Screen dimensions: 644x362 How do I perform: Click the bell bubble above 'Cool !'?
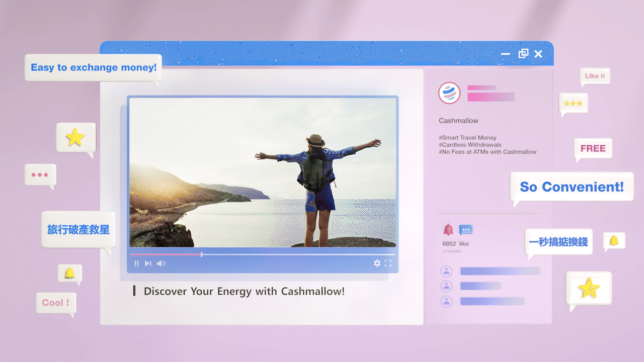pyautogui.click(x=69, y=274)
